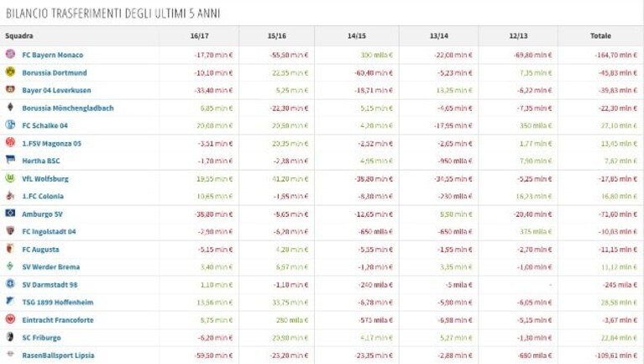Click the FC Bayern Monaco club crest
644x364 pixels.
pos(10,54)
